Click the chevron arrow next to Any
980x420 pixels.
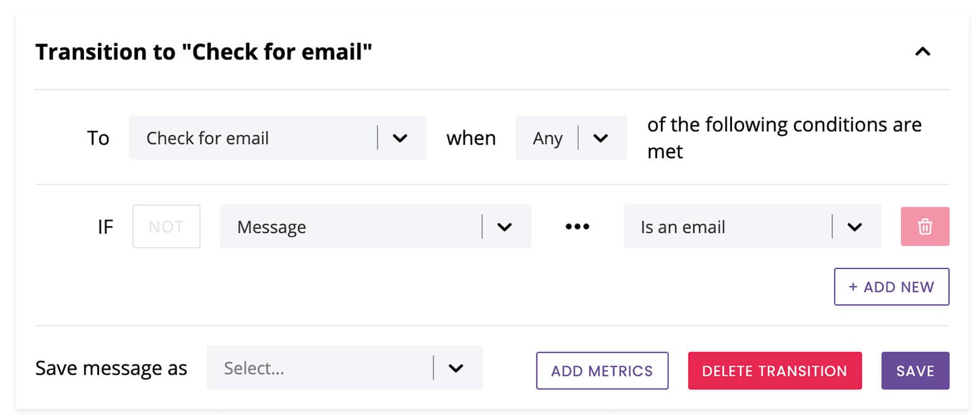(601, 138)
